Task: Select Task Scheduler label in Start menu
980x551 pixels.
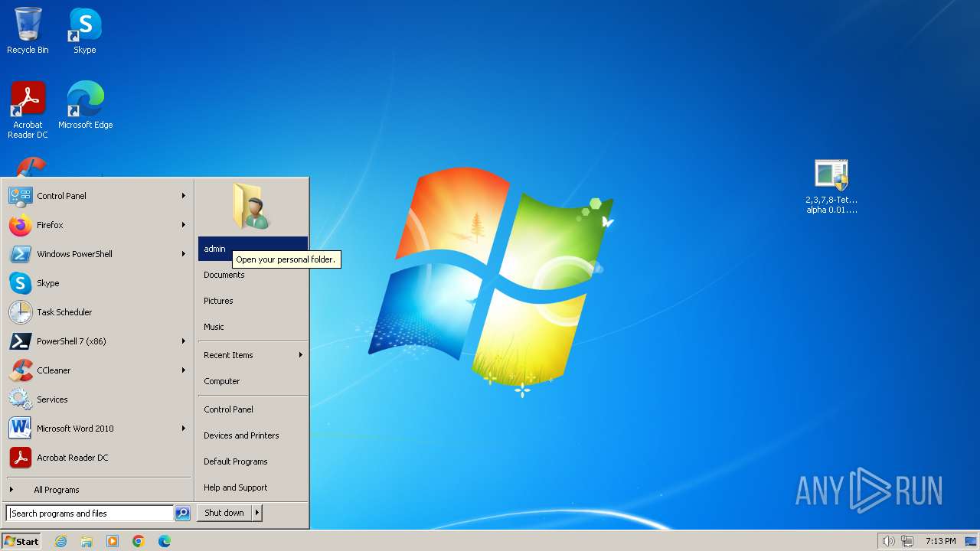Action: [64, 312]
